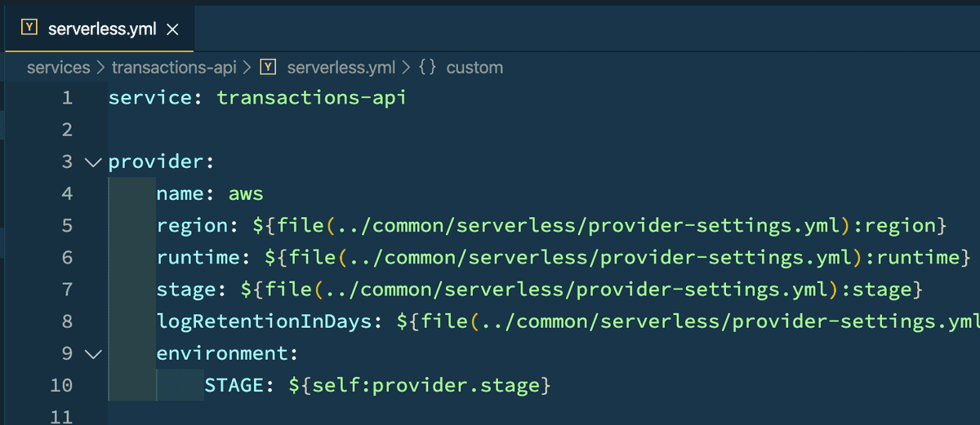Viewport: 980px width, 425px height.
Task: Collapse the environment section fold arrow
Action: click(x=92, y=353)
